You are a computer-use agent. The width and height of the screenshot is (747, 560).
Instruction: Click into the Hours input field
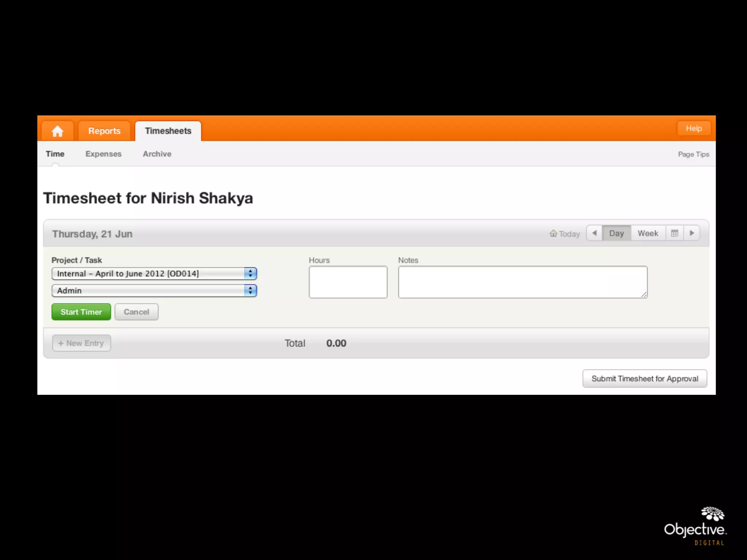click(348, 282)
